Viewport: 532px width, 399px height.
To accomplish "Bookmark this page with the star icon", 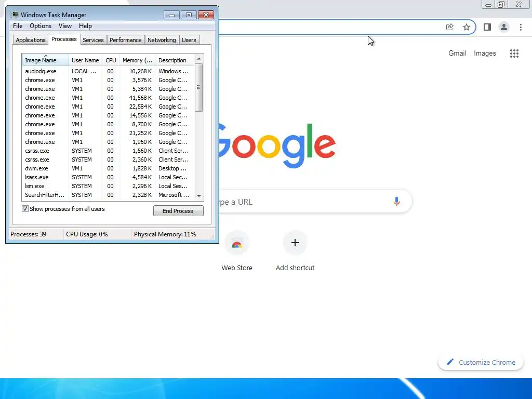I will [467, 27].
